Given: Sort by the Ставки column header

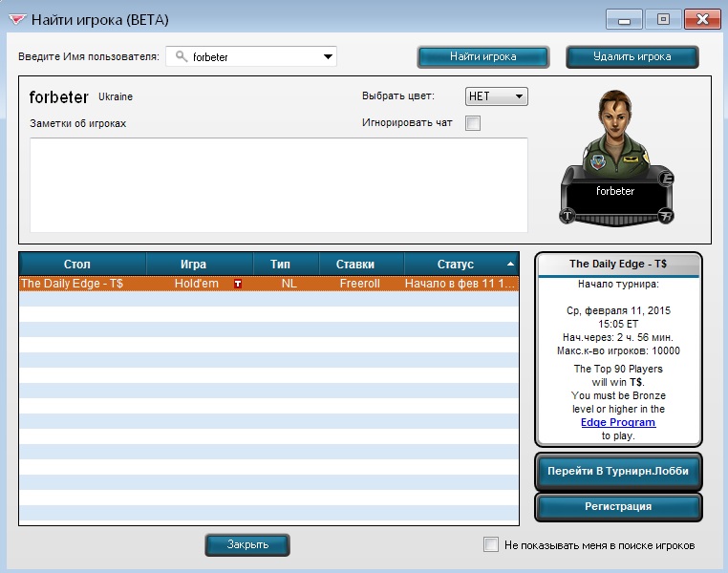Looking at the screenshot, I should [x=361, y=264].
